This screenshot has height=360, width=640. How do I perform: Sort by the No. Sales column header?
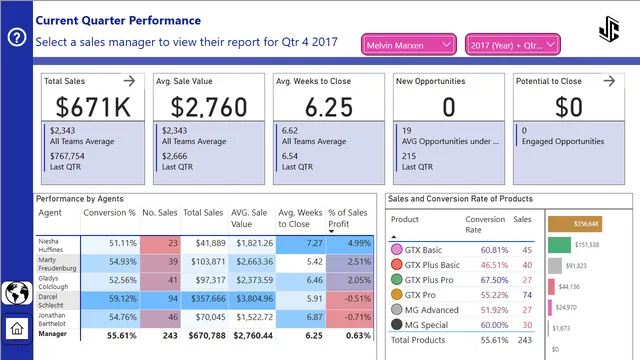coord(160,213)
